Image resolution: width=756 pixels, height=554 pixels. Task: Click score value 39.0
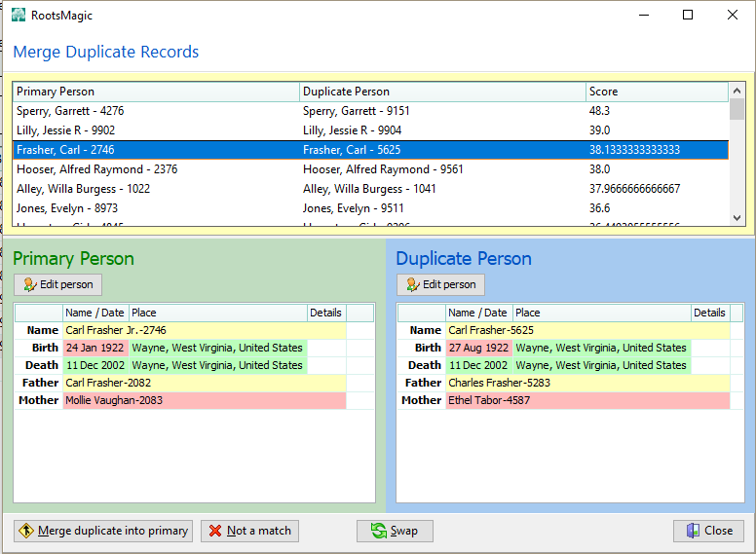599,130
